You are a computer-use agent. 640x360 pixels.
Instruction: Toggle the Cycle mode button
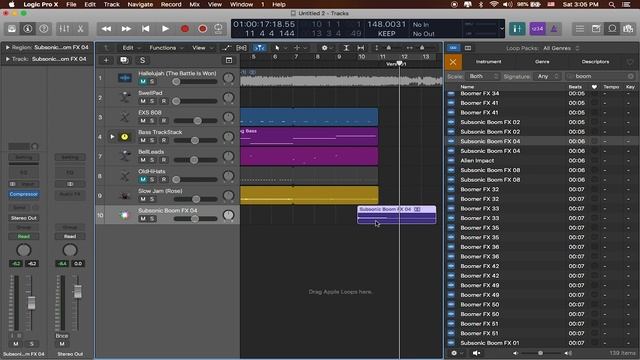(x=218, y=29)
